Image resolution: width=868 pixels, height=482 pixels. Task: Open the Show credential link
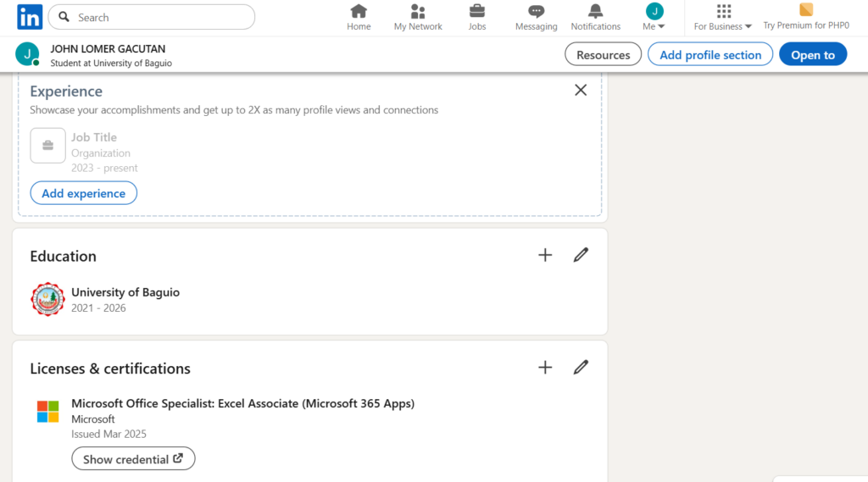pos(133,459)
